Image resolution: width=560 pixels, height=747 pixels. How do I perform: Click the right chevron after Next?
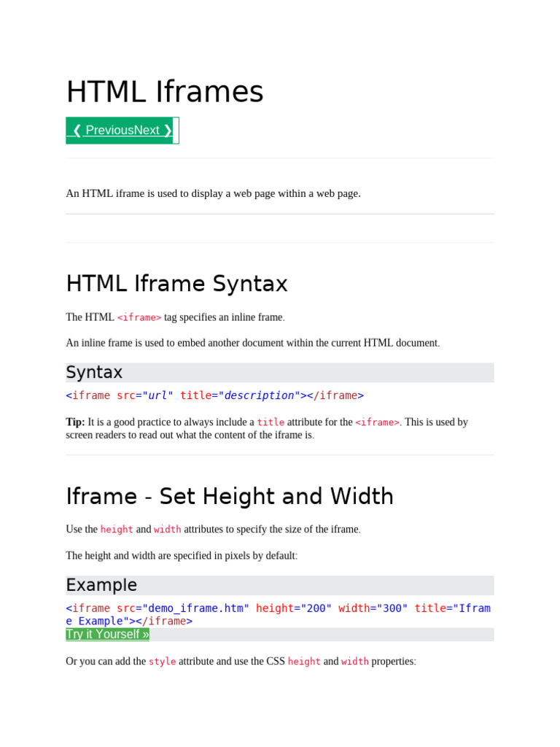point(168,131)
